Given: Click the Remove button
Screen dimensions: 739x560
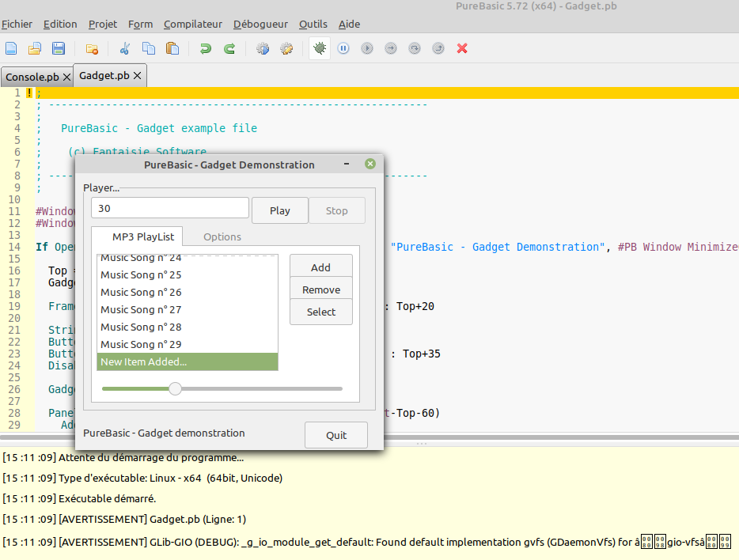Looking at the screenshot, I should coord(321,289).
